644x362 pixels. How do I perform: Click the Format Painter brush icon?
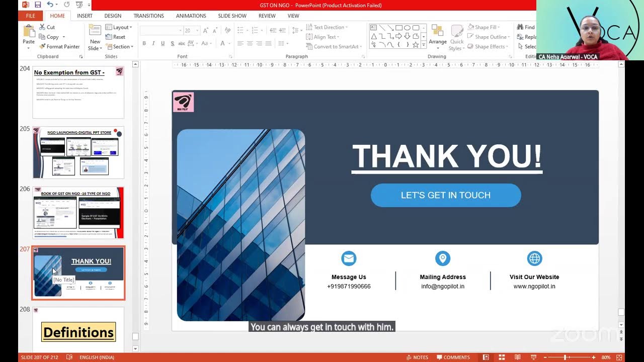pyautogui.click(x=42, y=46)
